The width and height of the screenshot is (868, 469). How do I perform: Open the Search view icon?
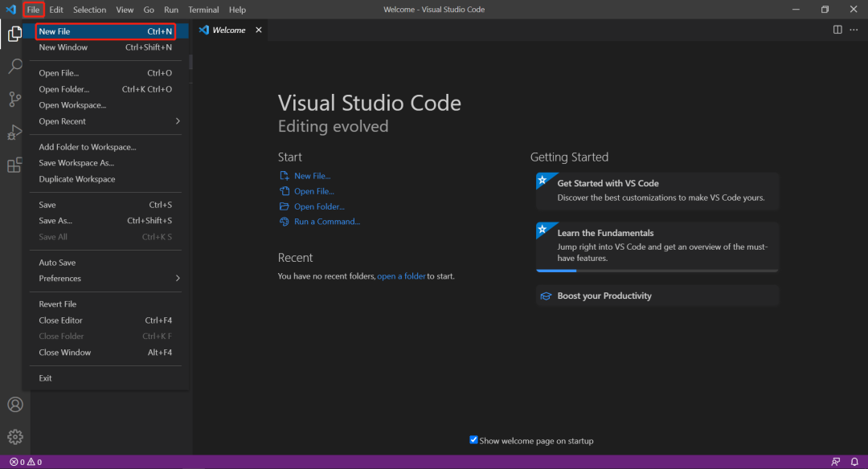(14, 67)
